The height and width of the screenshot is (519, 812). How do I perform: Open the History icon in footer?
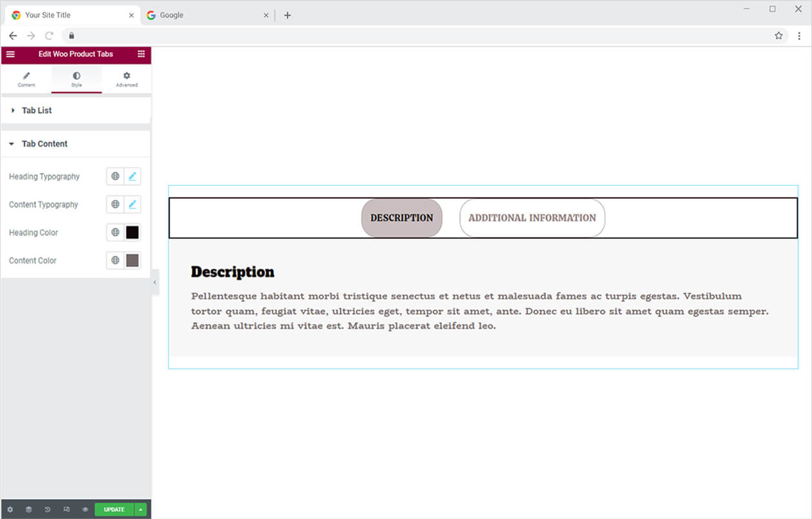[47, 509]
